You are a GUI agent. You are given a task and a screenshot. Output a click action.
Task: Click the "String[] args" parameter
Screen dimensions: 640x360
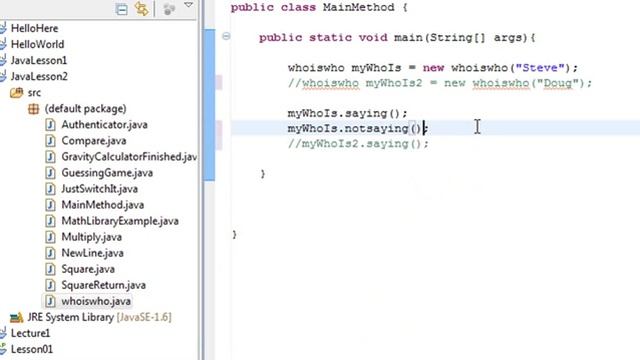(x=476, y=38)
